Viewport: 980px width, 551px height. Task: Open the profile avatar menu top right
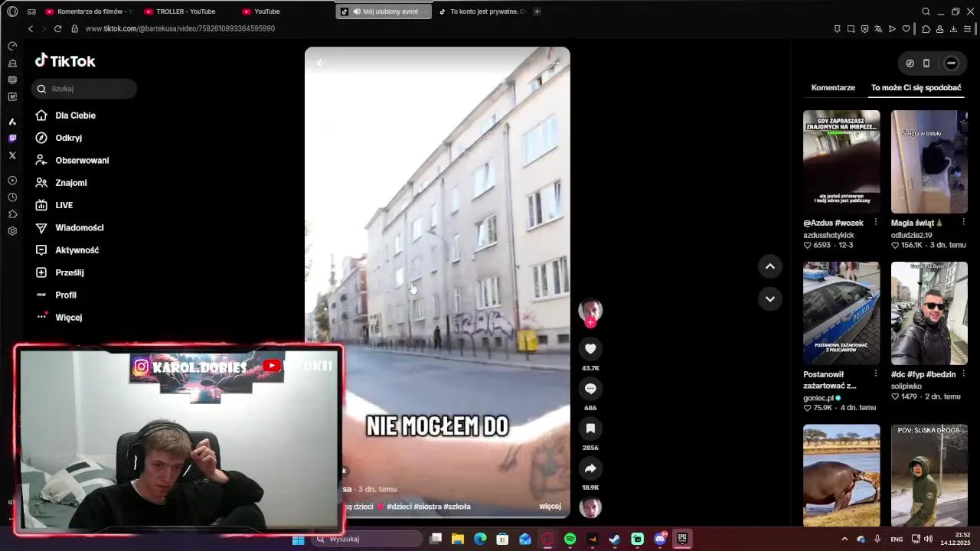[x=951, y=64]
